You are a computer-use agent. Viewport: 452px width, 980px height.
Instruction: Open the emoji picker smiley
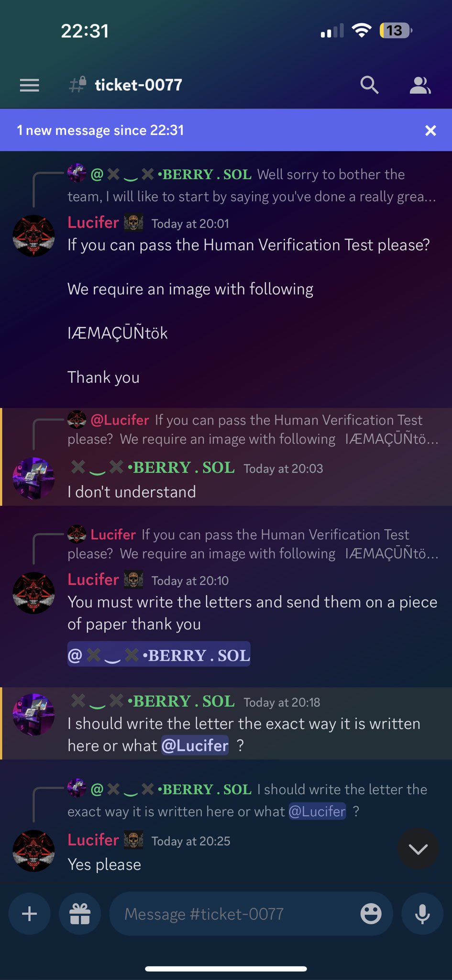point(371,913)
